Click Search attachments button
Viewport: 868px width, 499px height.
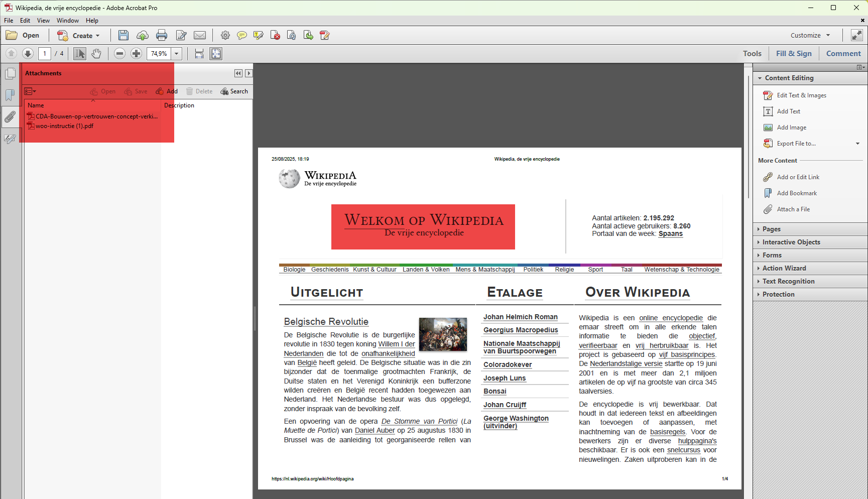click(234, 91)
